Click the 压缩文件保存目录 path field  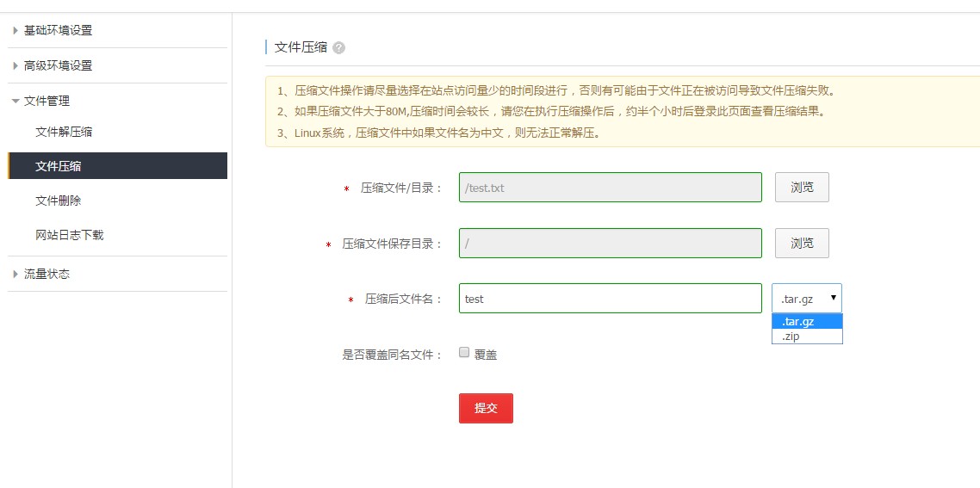[610, 244]
